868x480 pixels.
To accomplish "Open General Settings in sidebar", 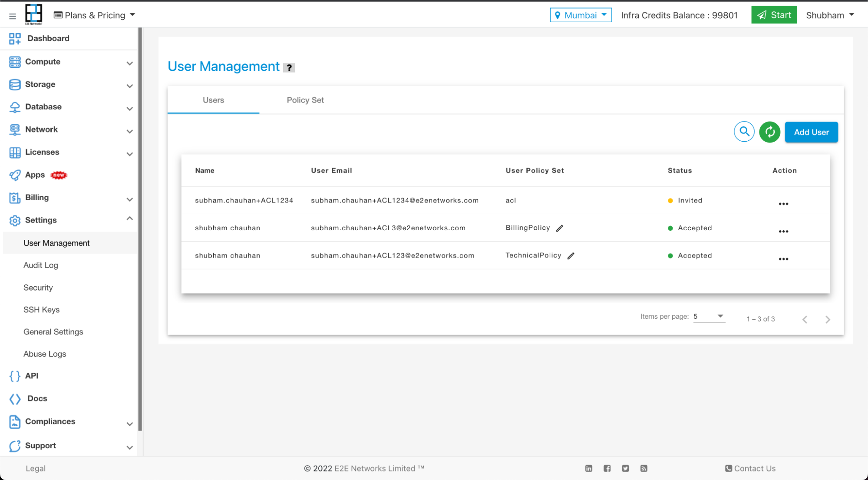I will point(53,332).
